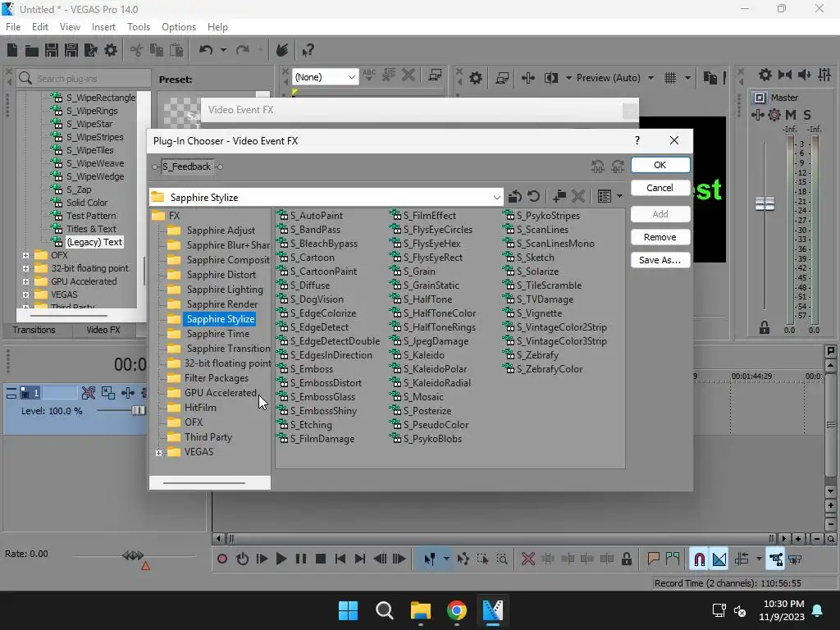Open the Project Properties gear icon
This screenshot has width=840, height=630.
(111, 50)
